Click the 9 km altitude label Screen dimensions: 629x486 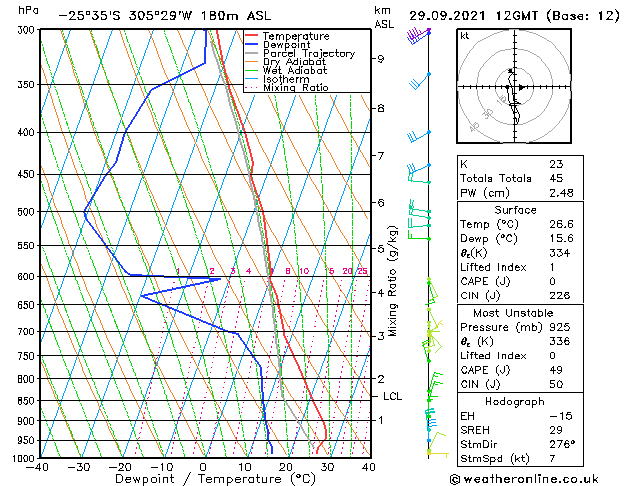tap(380, 59)
